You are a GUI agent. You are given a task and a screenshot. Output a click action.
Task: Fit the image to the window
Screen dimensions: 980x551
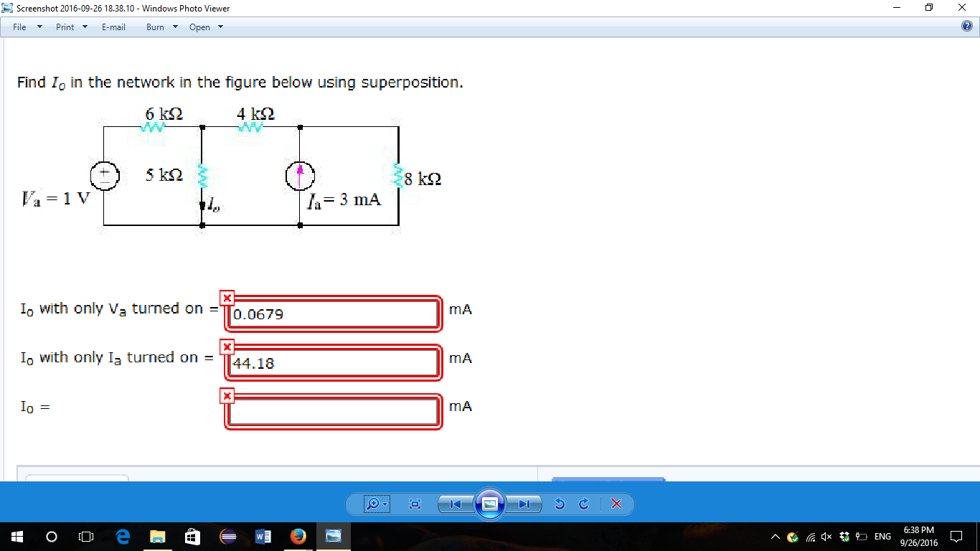pyautogui.click(x=414, y=504)
